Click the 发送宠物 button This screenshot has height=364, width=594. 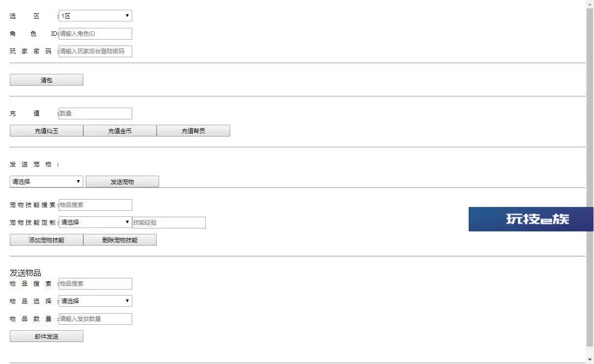(x=122, y=182)
